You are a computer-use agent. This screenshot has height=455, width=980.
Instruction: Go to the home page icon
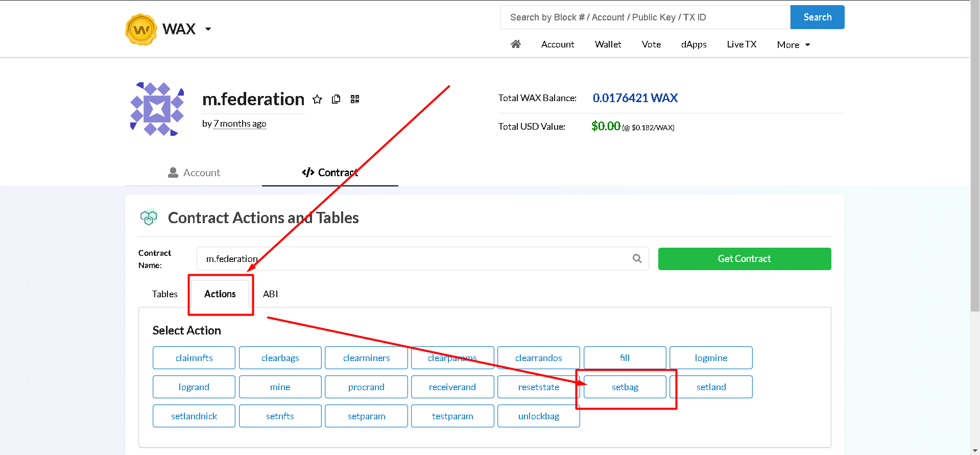(516, 44)
